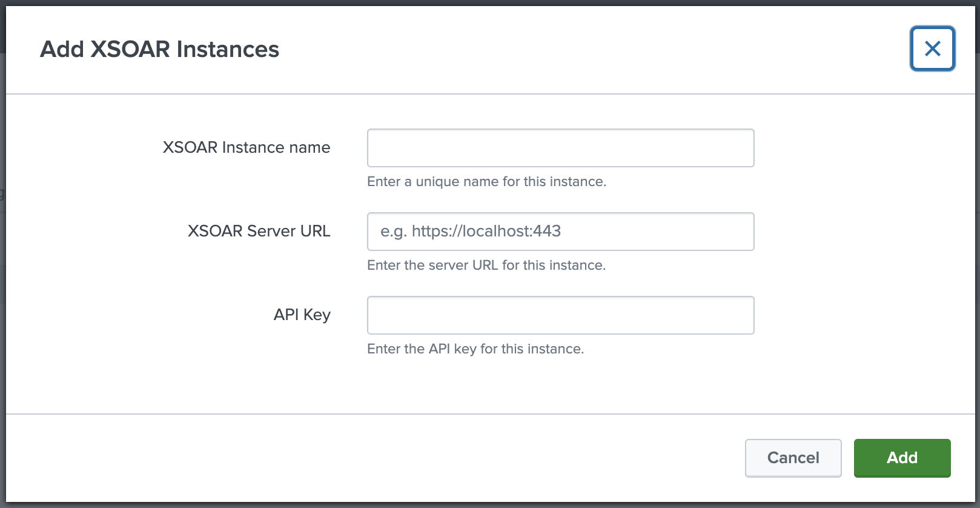The width and height of the screenshot is (980, 508).
Task: Click 'Enter the API key for this instance.'
Action: (x=475, y=349)
